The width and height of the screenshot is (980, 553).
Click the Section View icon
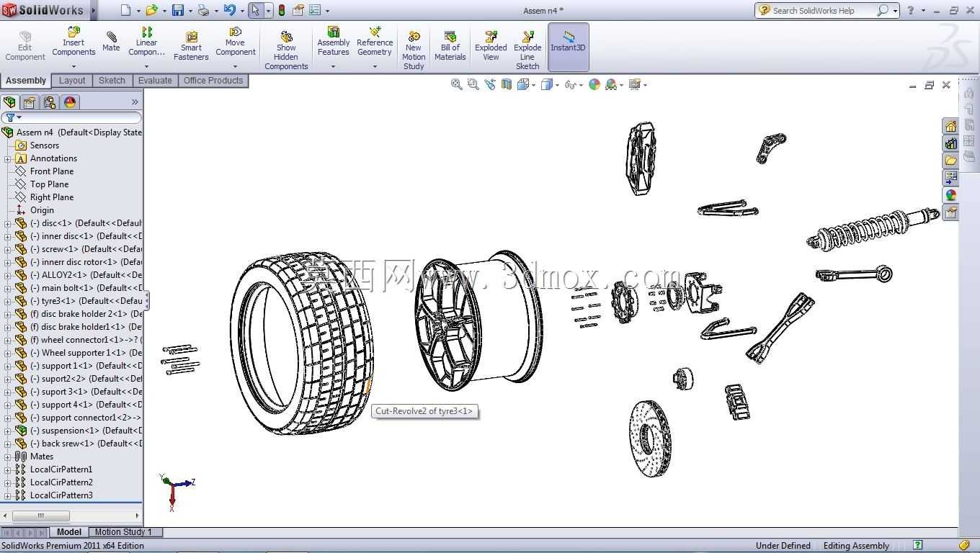click(507, 84)
